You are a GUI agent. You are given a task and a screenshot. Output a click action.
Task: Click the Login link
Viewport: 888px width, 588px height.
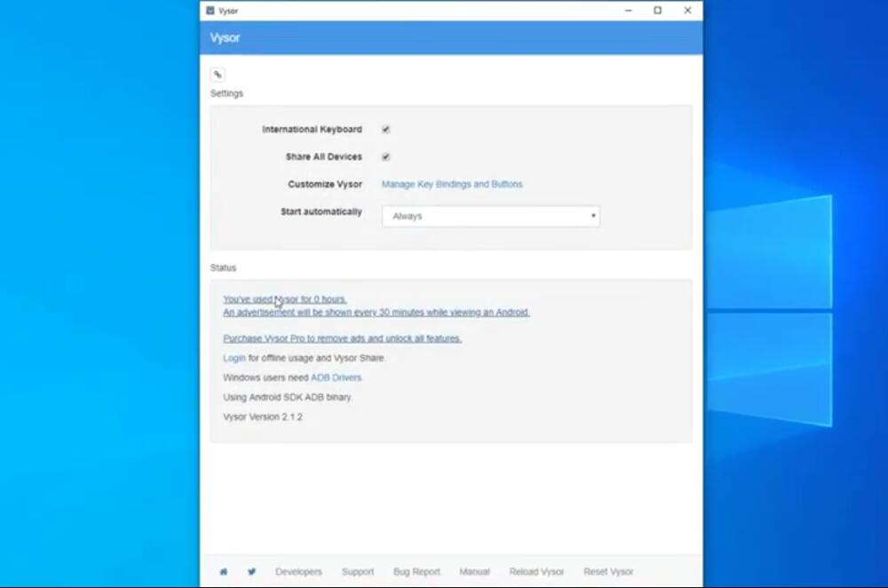click(234, 358)
